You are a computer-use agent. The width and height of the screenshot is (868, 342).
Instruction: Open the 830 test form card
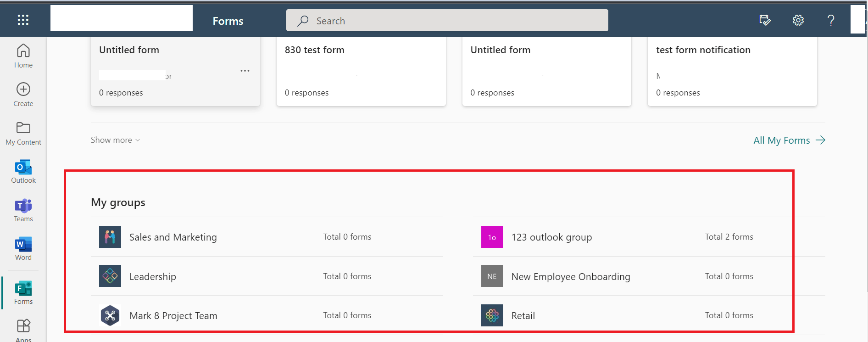pyautogui.click(x=361, y=71)
